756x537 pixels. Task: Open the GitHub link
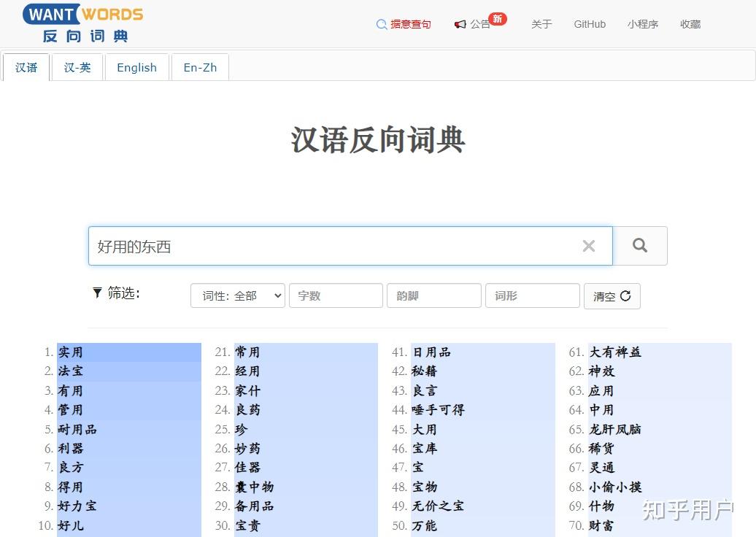(x=590, y=24)
